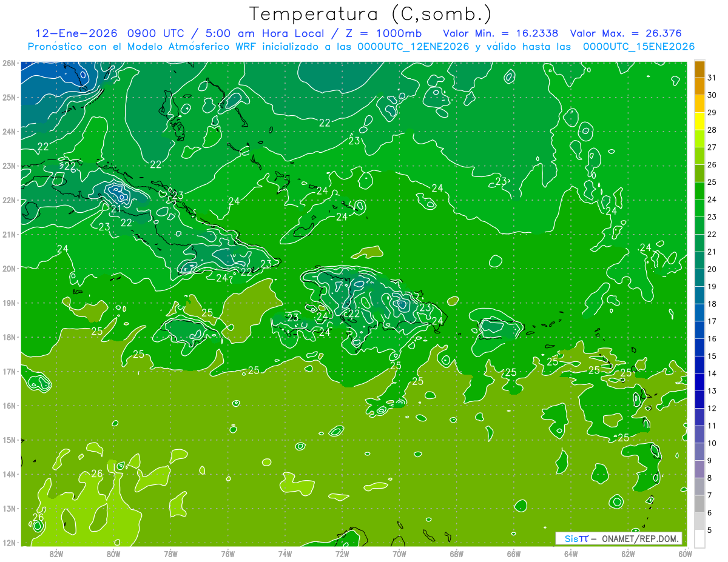Click the color bar label '28'
This screenshot has width=728, height=562.
point(712,130)
